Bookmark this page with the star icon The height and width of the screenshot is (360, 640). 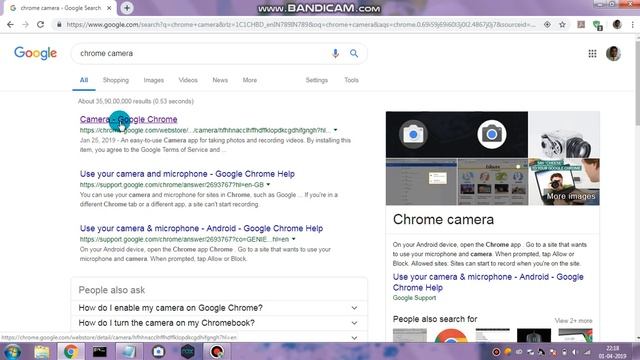tap(562, 24)
